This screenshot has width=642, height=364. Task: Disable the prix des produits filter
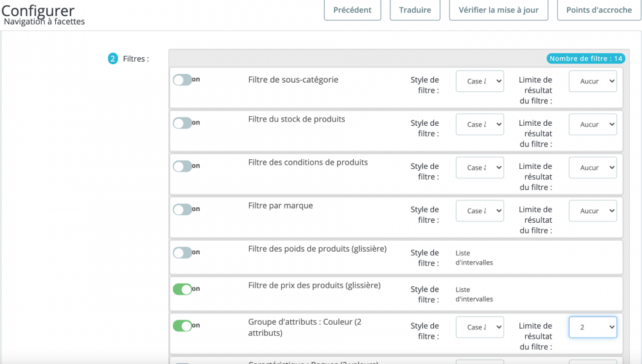click(182, 290)
